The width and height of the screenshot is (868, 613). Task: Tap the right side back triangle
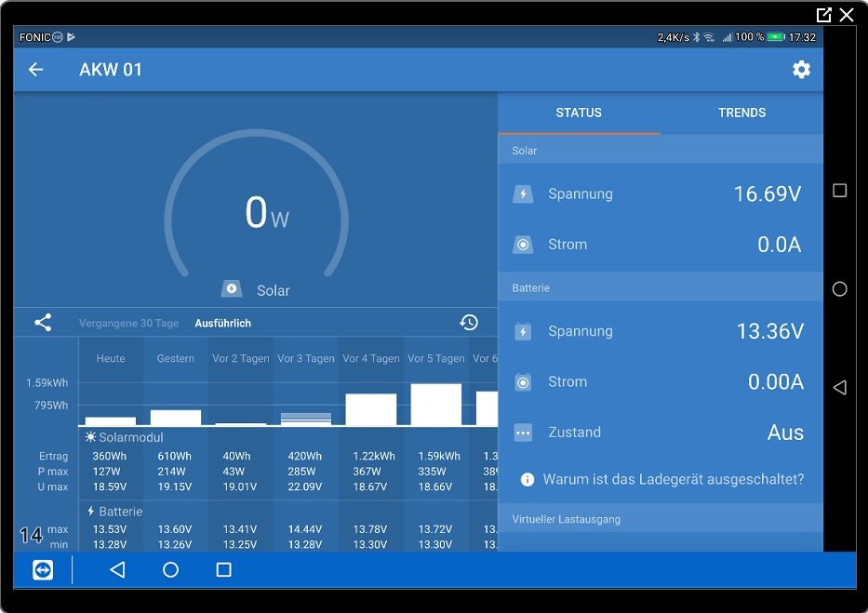[x=840, y=387]
